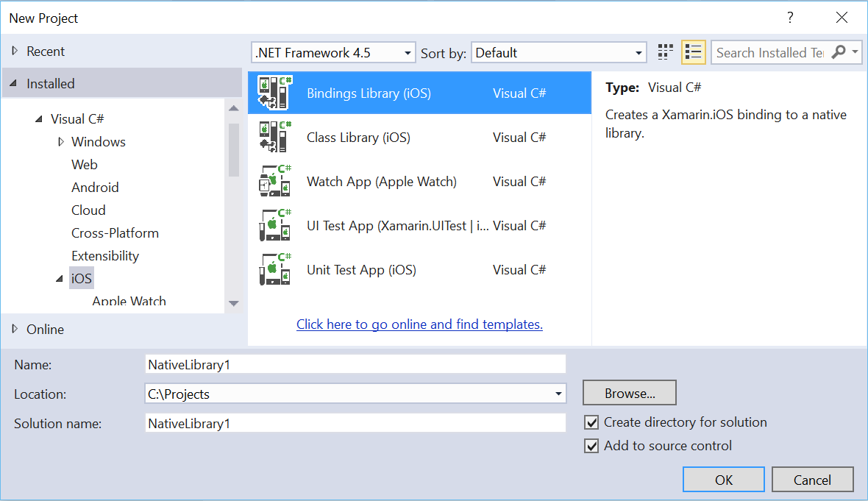Toggle Create directory for solution checkbox
This screenshot has height=501, width=868.
click(591, 422)
